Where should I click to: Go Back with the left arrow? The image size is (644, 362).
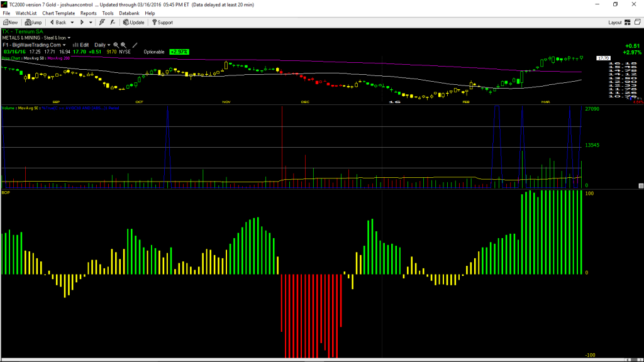point(58,23)
